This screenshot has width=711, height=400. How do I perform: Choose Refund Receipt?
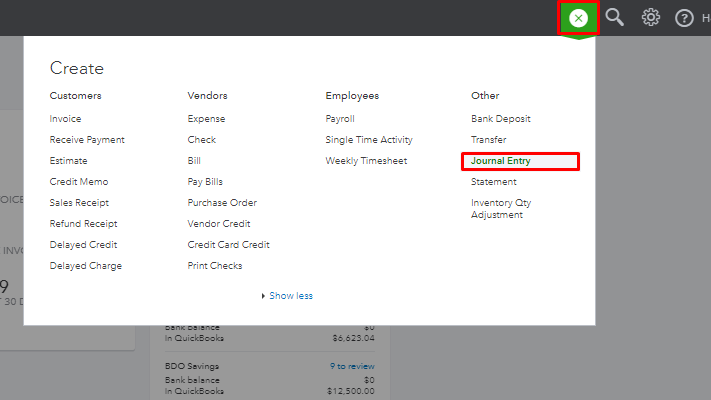tap(83, 224)
